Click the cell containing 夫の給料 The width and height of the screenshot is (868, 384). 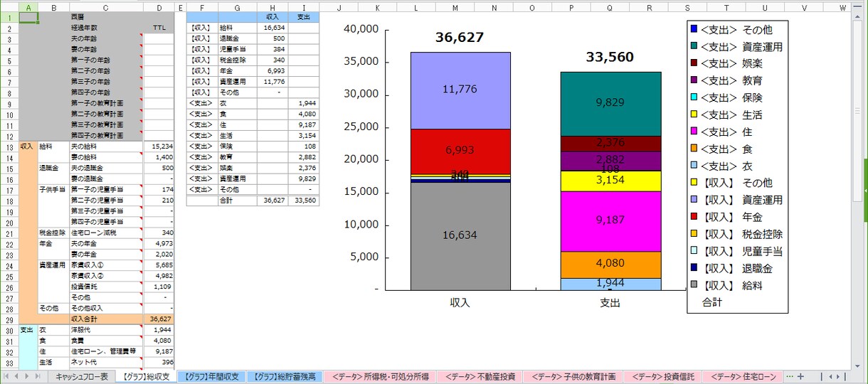[x=106, y=146]
